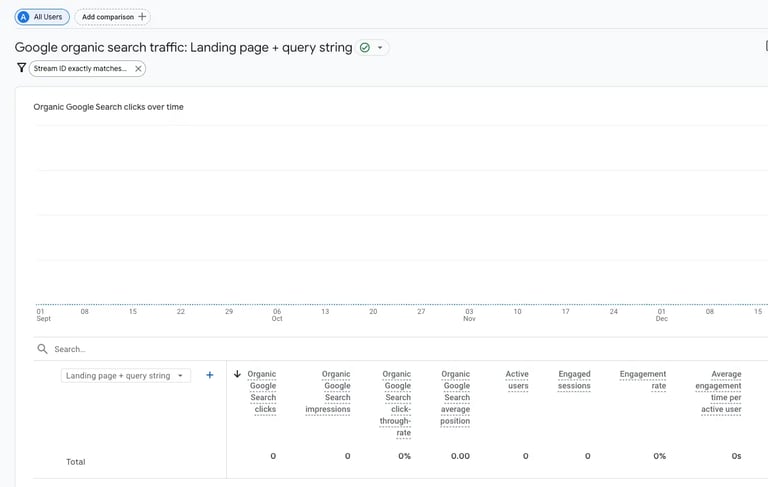
Task: Open the Landing page + query string dropdown
Action: pyautogui.click(x=126, y=376)
